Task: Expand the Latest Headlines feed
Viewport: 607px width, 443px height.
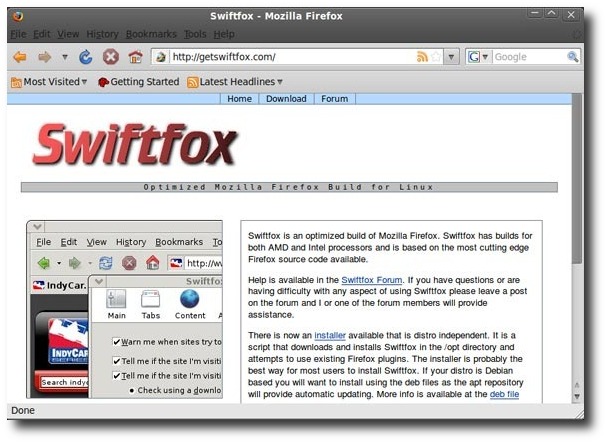Action: click(x=235, y=82)
